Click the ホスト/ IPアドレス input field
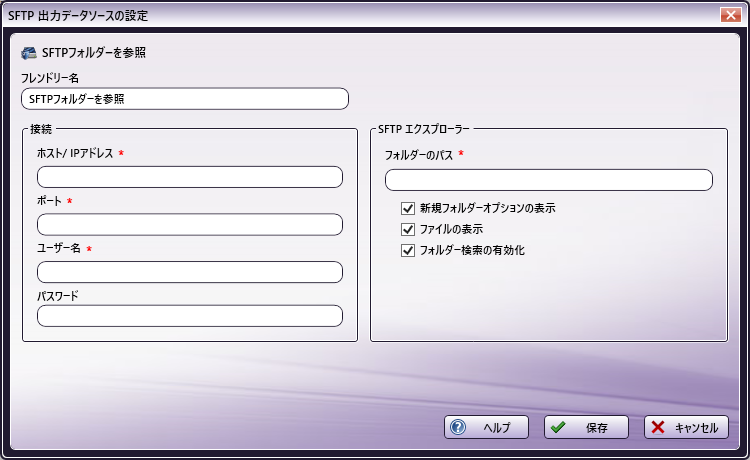Image resolution: width=750 pixels, height=460 pixels. click(x=190, y=177)
